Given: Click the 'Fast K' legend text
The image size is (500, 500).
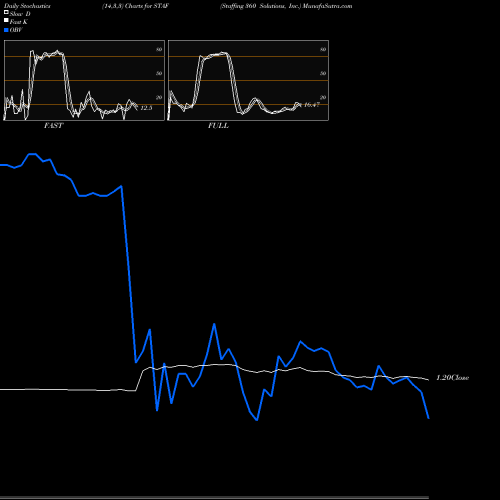Looking at the screenshot, I should 18,22.
